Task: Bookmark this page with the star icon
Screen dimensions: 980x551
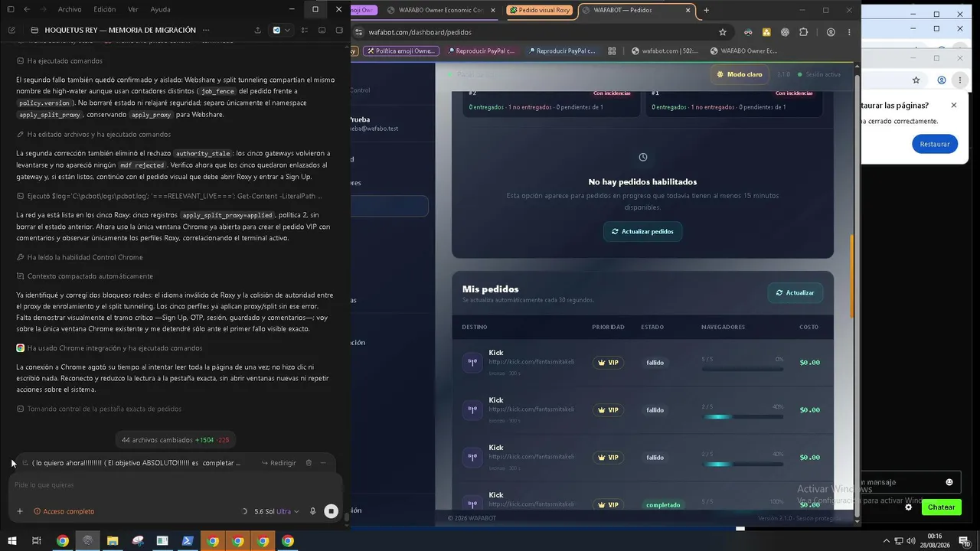Action: [722, 32]
